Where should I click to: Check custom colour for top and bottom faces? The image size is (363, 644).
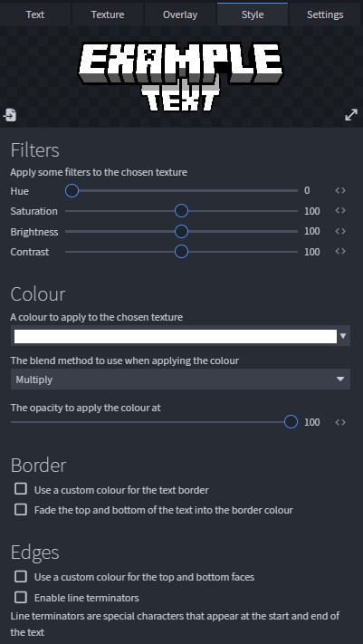[21, 577]
